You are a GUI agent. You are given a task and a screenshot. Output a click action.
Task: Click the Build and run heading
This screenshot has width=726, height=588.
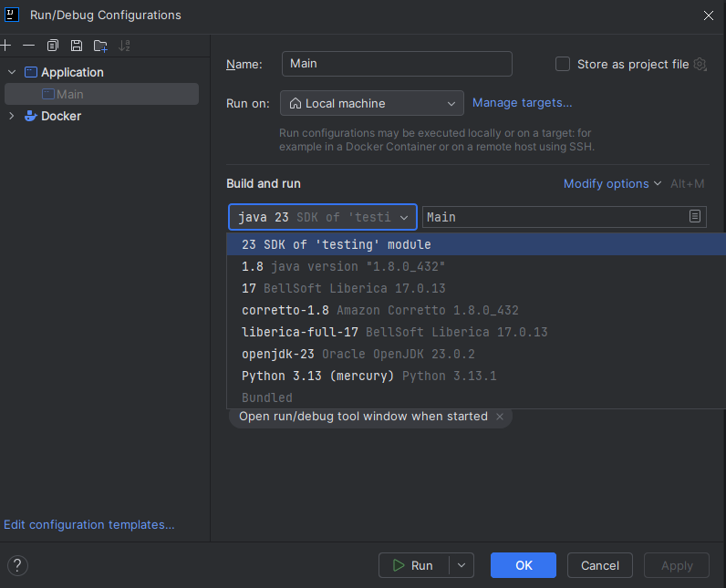point(264,183)
